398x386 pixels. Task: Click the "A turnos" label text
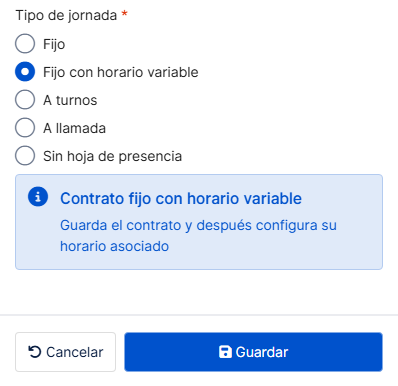click(70, 100)
